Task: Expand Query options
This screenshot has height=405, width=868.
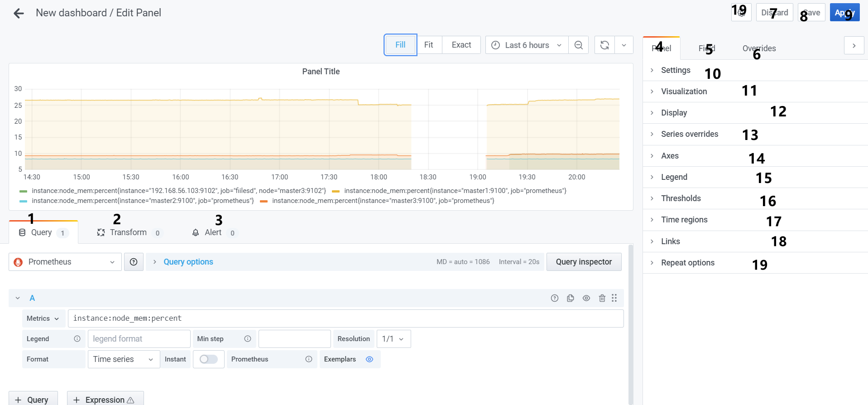Action: (x=188, y=262)
